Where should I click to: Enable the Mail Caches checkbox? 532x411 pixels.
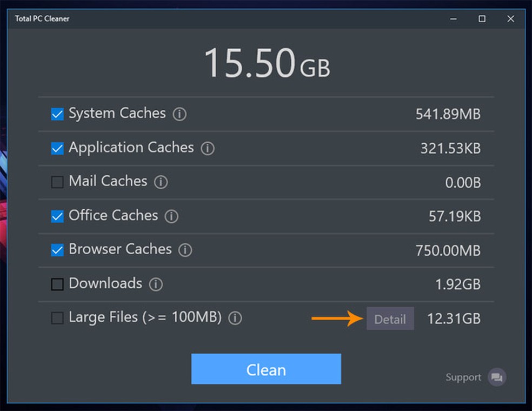pyautogui.click(x=57, y=182)
